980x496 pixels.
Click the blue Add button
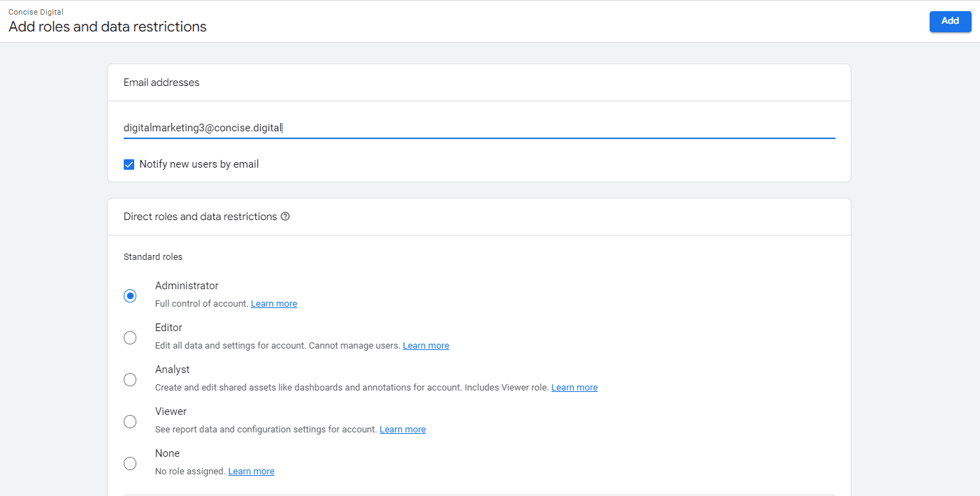click(949, 21)
